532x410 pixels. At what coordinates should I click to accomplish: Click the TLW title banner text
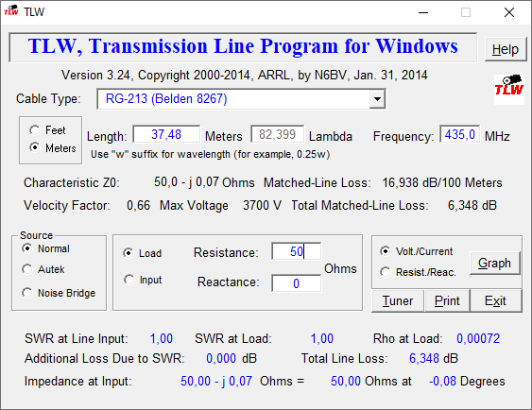point(243,46)
